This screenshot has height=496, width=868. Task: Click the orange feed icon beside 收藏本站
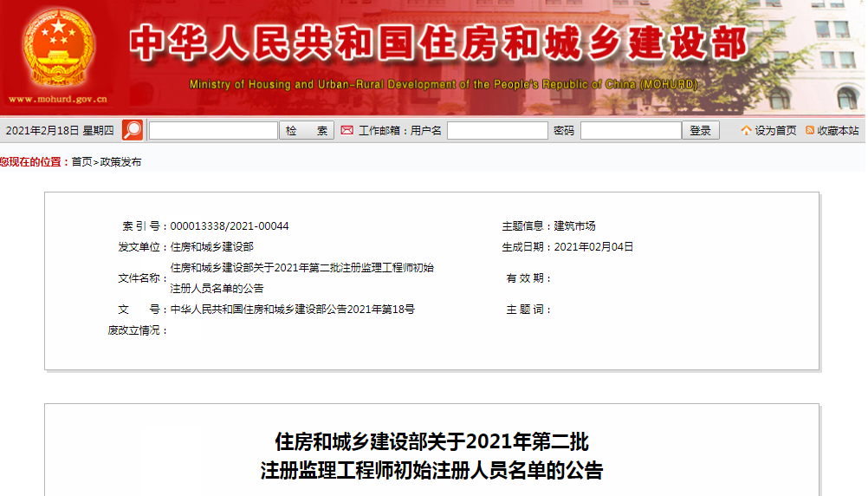click(x=809, y=130)
